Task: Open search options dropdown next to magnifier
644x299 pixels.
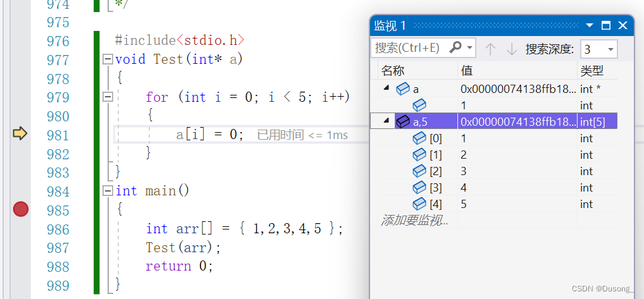Action: pos(470,49)
